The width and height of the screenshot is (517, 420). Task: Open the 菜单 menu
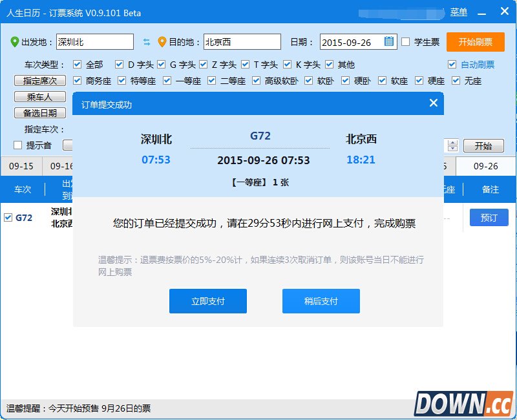(459, 12)
